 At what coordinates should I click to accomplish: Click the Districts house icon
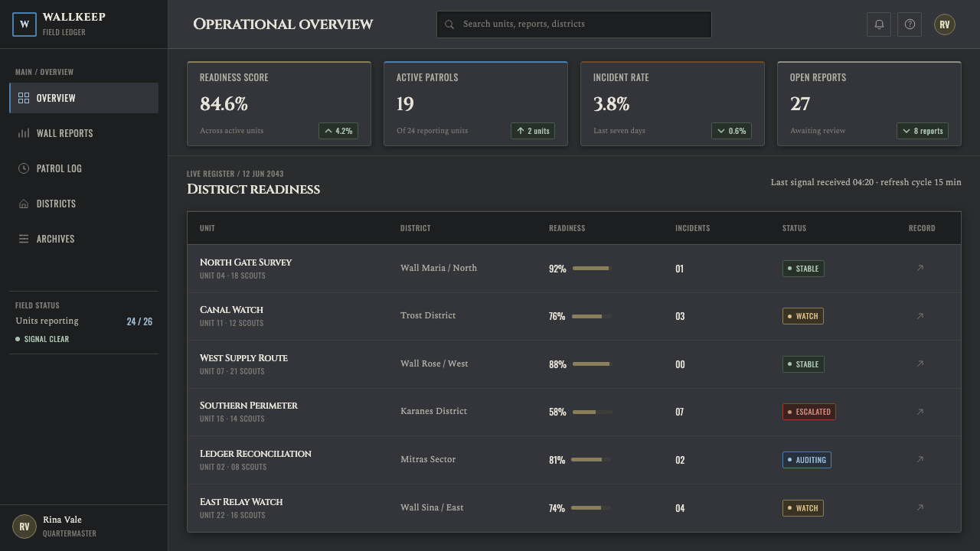coord(24,204)
